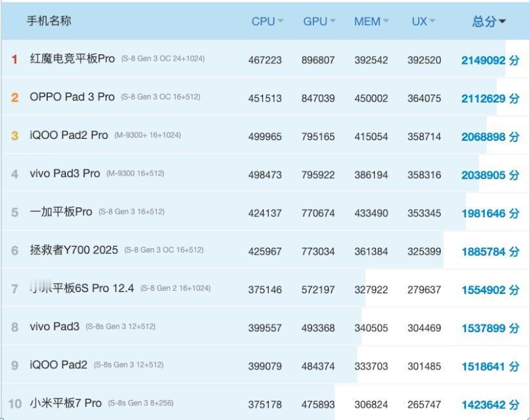Click UX score 325399
Screen dimensions: 530x420
click(424, 251)
